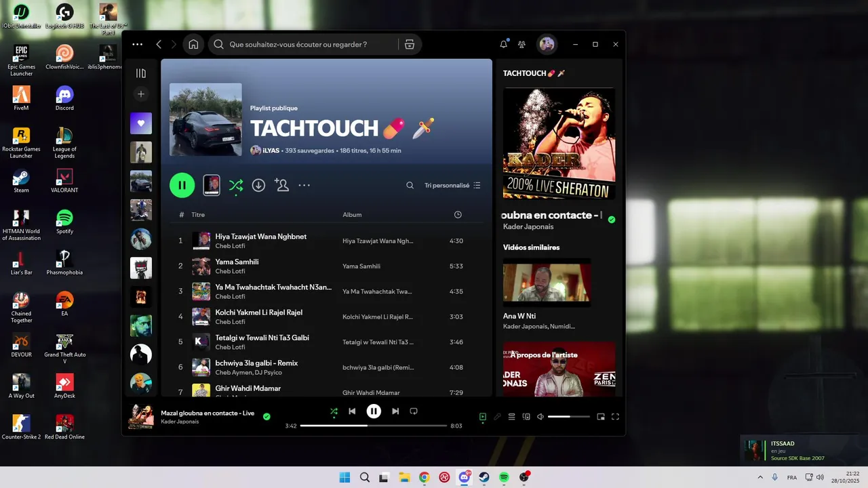The image size is (868, 488).
Task: Open the Phasmophobia desktop shortcut
Action: point(64,263)
